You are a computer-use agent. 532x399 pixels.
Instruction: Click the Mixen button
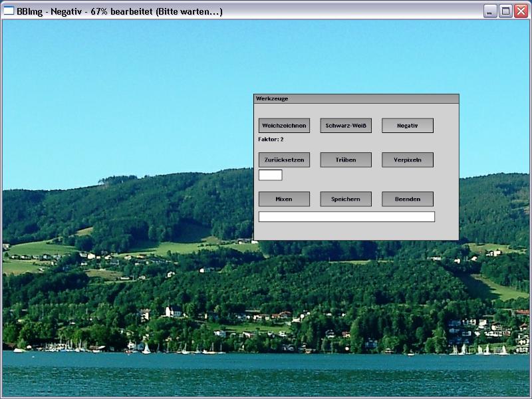(284, 199)
